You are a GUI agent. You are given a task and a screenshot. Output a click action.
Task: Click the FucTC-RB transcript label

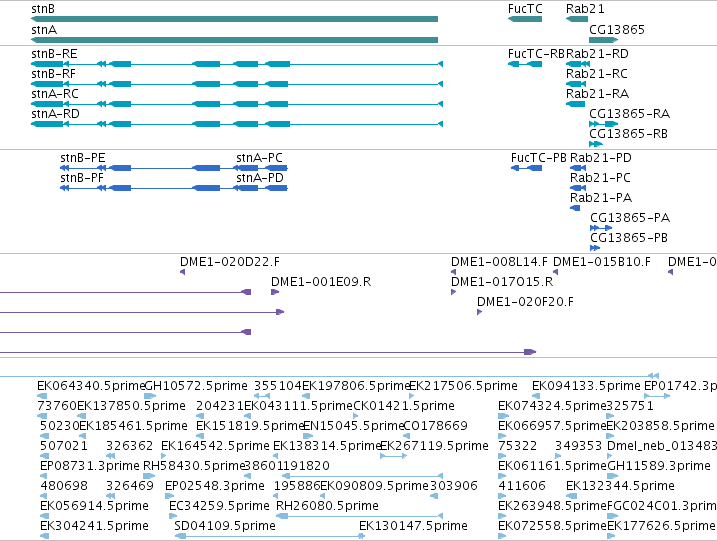click(x=536, y=54)
